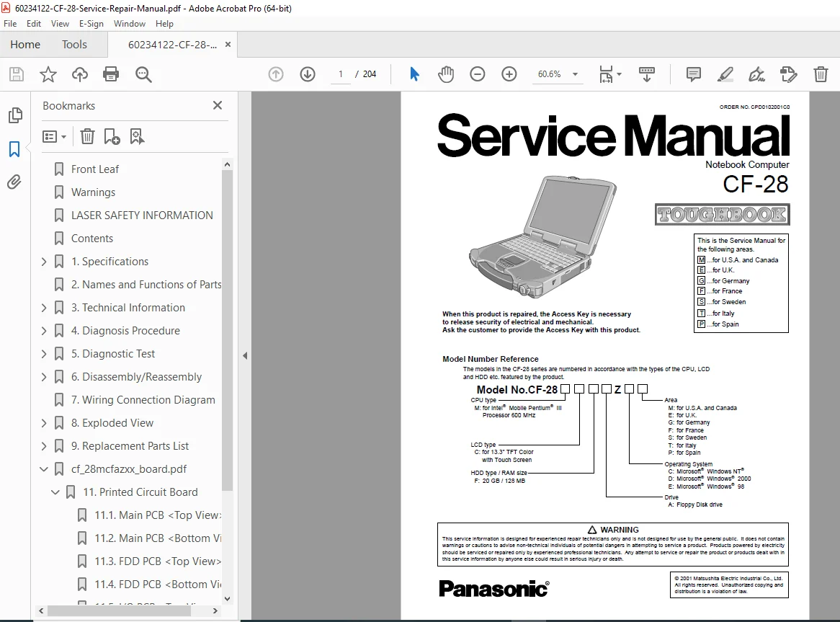
Task: Open 11.1. Main PCB Top View bookmark
Action: coord(158,515)
